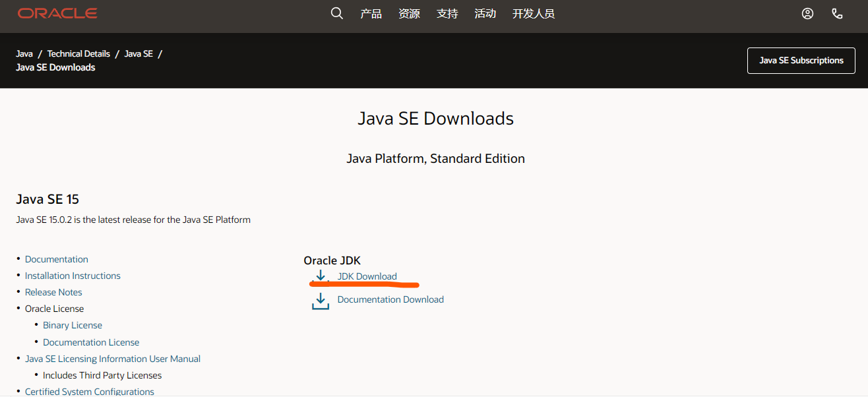
Task: Click the Java SE Subscriptions button
Action: 801,60
